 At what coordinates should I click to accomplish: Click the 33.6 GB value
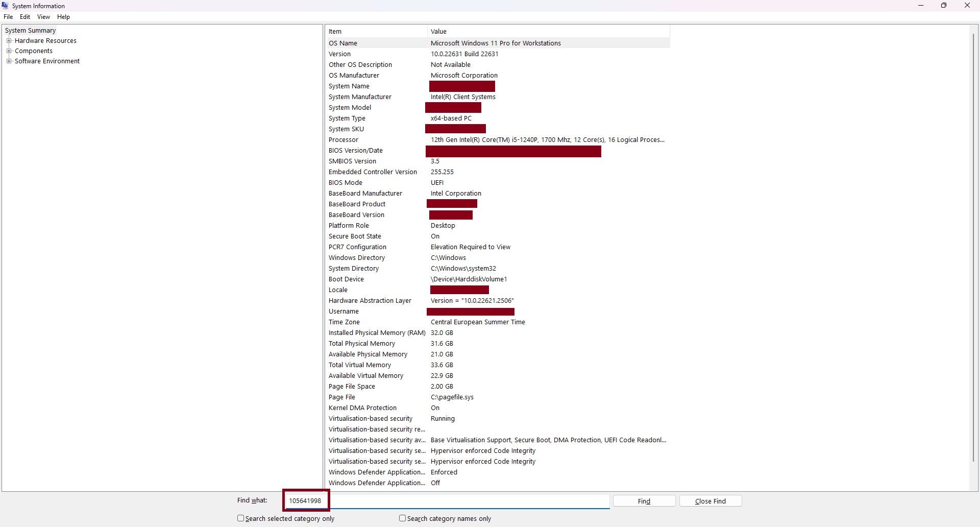(442, 365)
